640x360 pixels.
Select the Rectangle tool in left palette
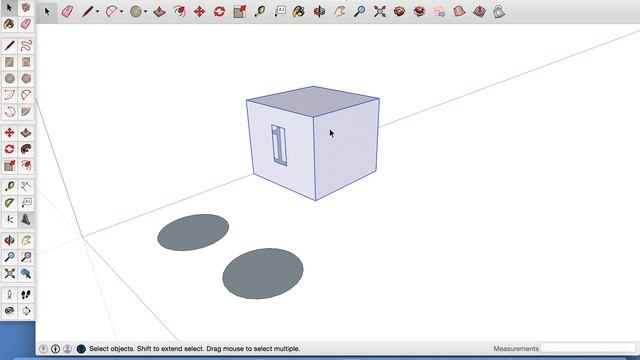click(x=9, y=62)
